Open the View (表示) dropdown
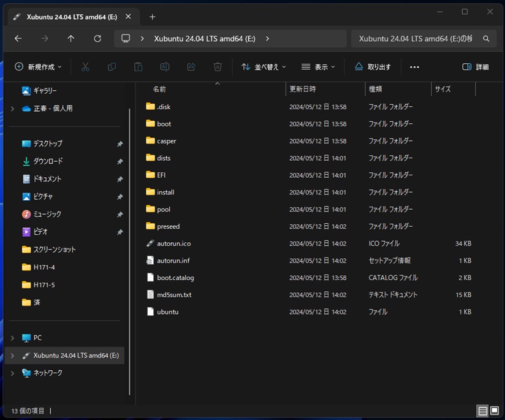 click(x=318, y=67)
